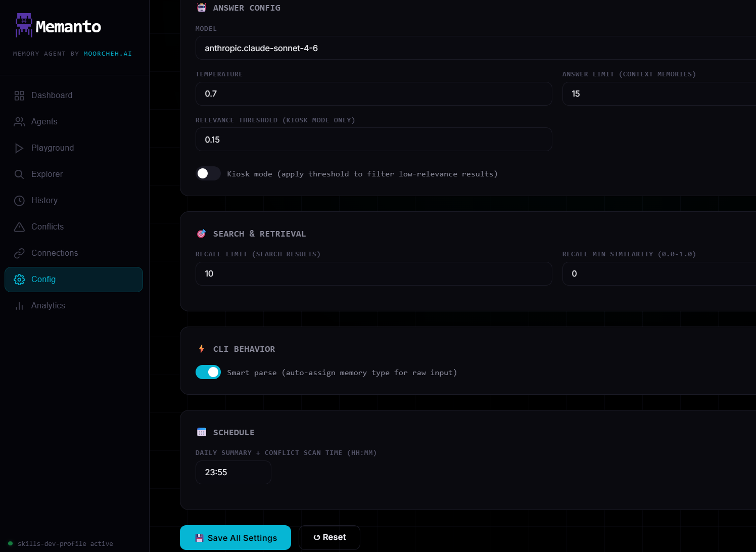Viewport: 756px width, 552px height.
Task: Select Config in the sidebar
Action: (74, 280)
